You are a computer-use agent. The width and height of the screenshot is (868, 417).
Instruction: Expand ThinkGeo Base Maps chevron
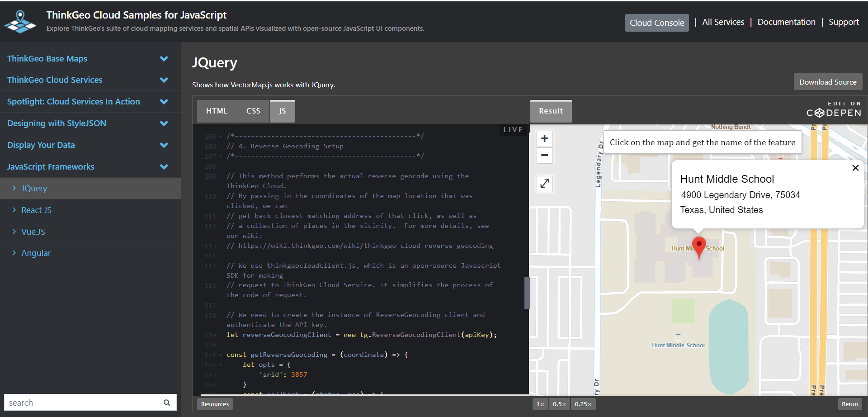click(x=164, y=59)
